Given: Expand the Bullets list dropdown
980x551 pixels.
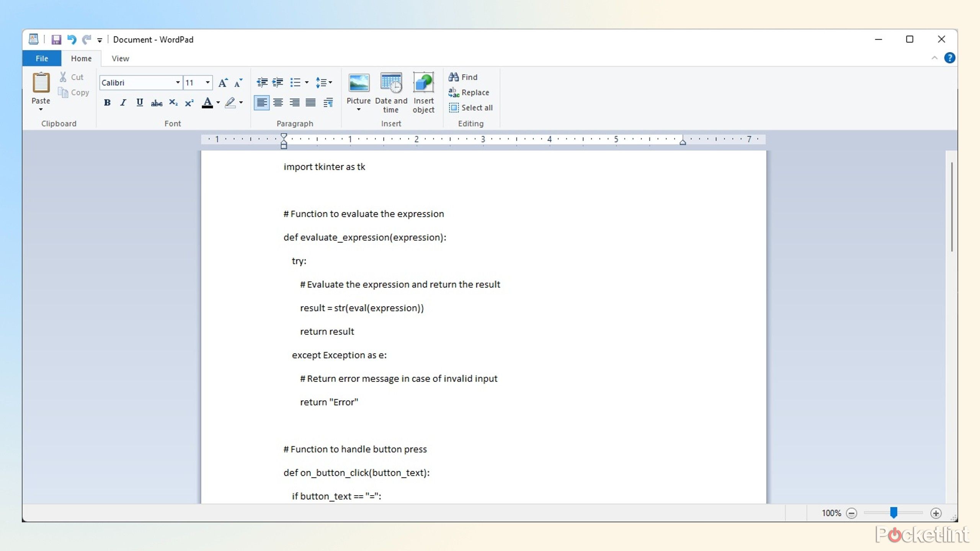Looking at the screenshot, I should pos(307,82).
